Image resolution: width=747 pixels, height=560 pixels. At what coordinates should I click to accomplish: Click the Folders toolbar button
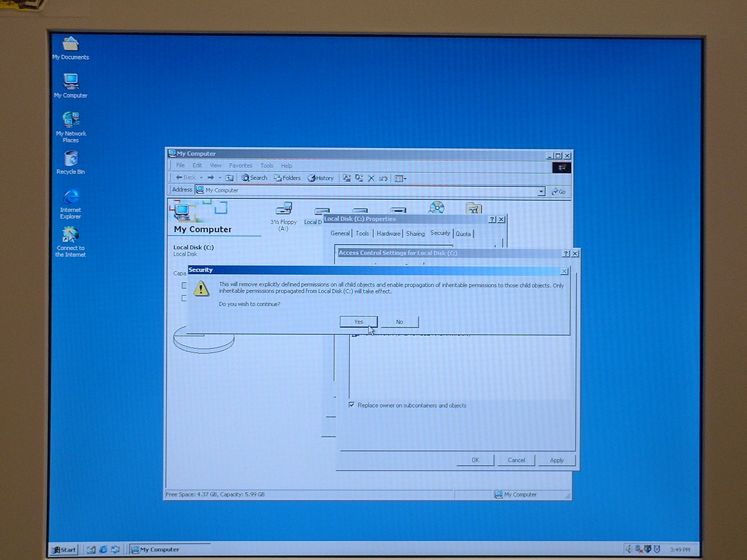click(287, 178)
